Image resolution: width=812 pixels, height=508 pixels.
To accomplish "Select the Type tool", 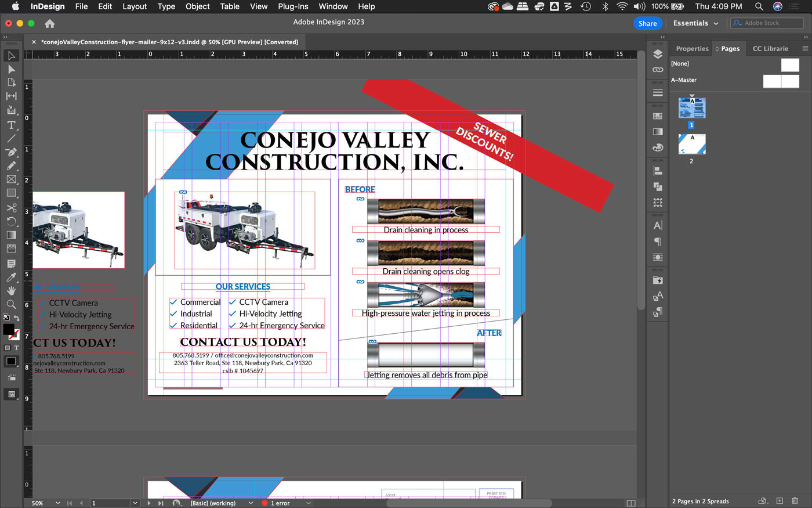I will (x=11, y=125).
